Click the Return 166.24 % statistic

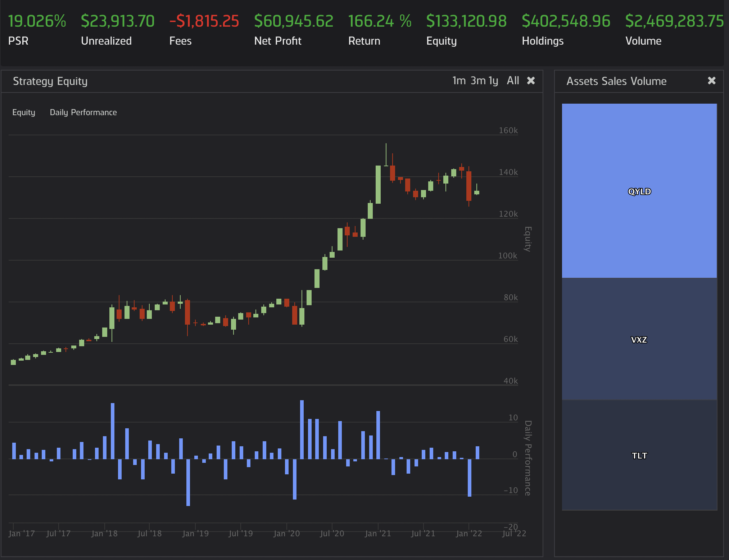click(380, 21)
